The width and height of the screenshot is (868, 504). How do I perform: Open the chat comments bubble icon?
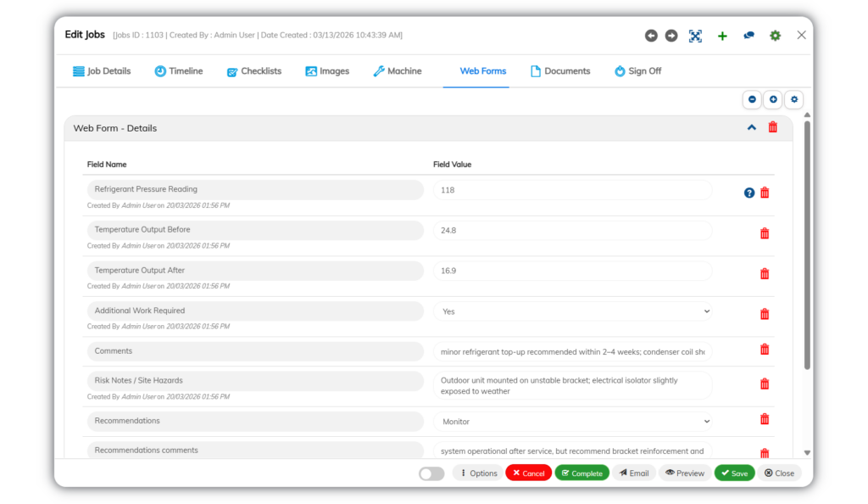748,36
